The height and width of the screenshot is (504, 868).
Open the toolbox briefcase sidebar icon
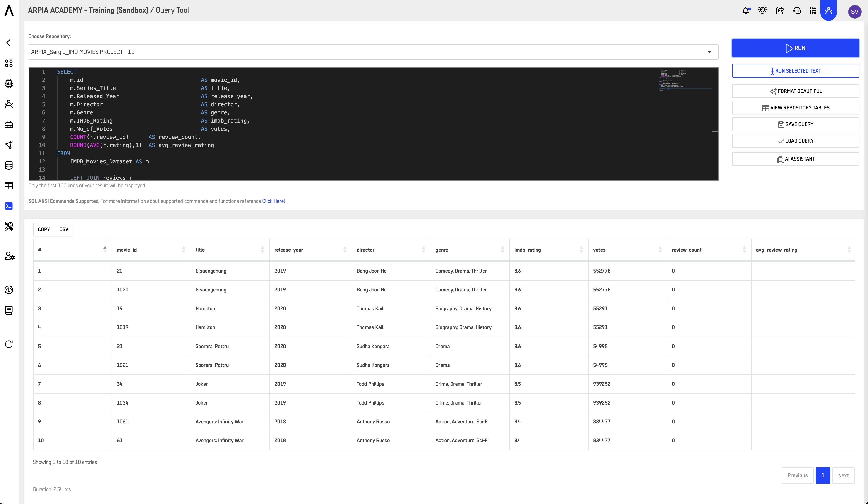click(x=9, y=124)
